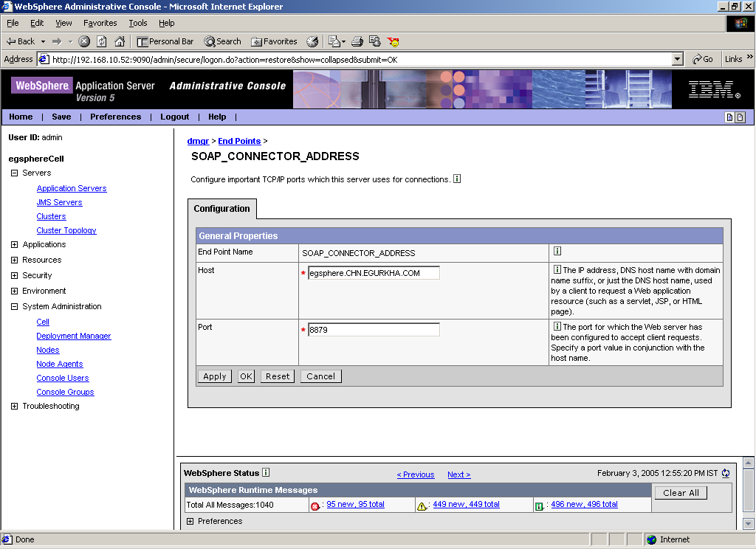
Task: Go to the browser home page icon
Action: click(120, 41)
